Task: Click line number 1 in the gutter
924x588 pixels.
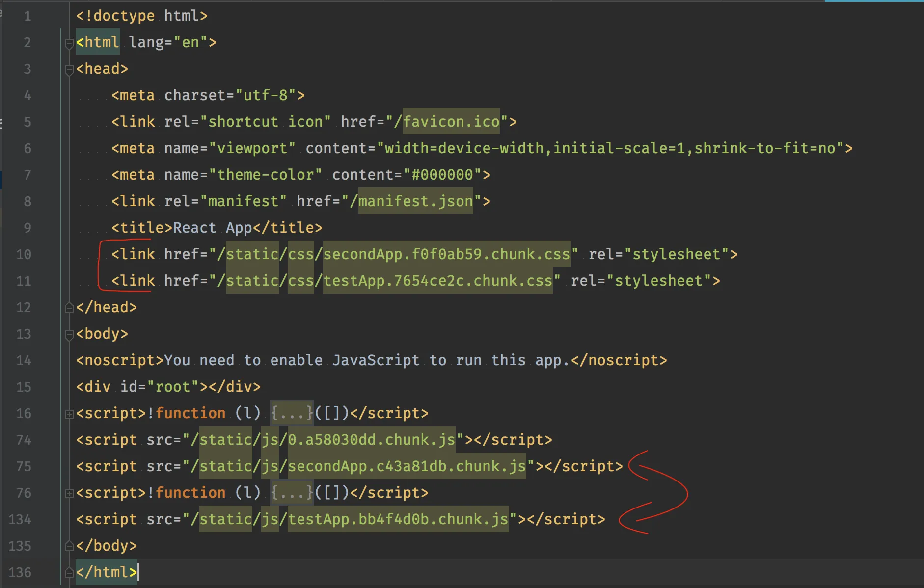Action: [27, 16]
